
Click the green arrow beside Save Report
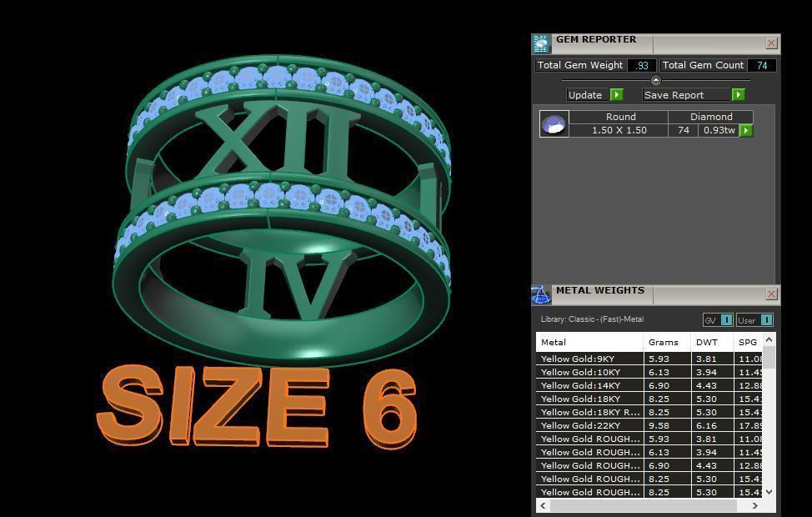[x=738, y=95]
